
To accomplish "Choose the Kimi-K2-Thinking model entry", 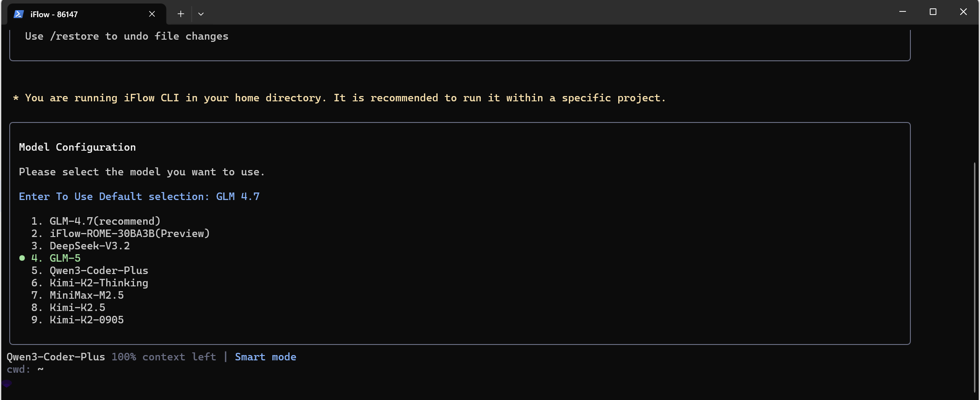I will [x=99, y=283].
